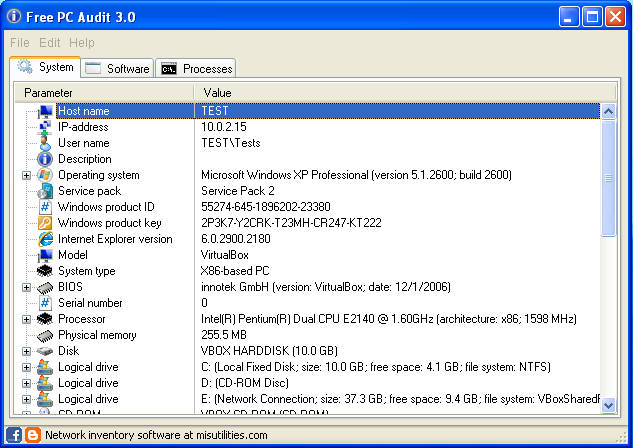Click the Windows product key icon
This screenshot has width=633, height=448.
tap(45, 223)
